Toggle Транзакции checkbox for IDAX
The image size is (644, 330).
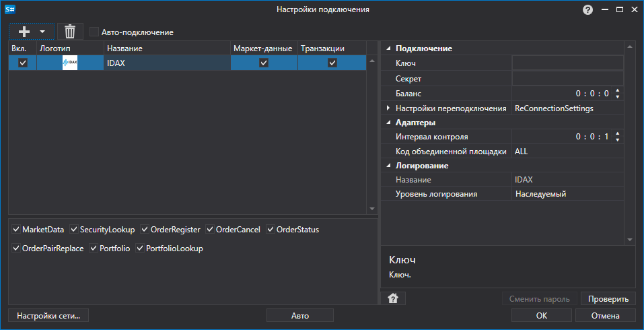332,63
